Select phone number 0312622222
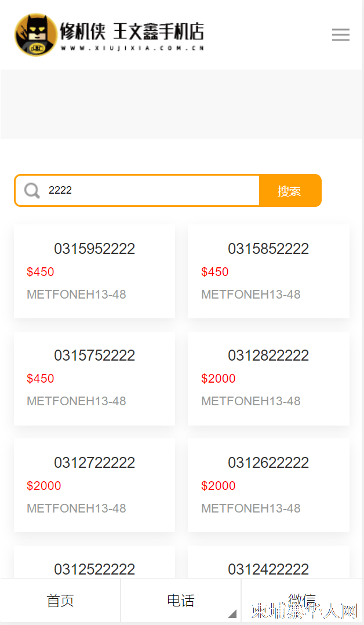This screenshot has width=364, height=625. 268,463
